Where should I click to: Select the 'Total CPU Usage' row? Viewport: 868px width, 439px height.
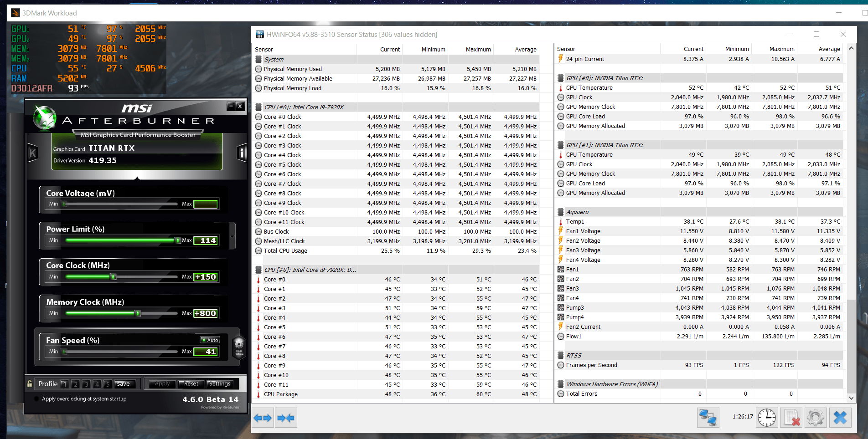click(x=396, y=250)
